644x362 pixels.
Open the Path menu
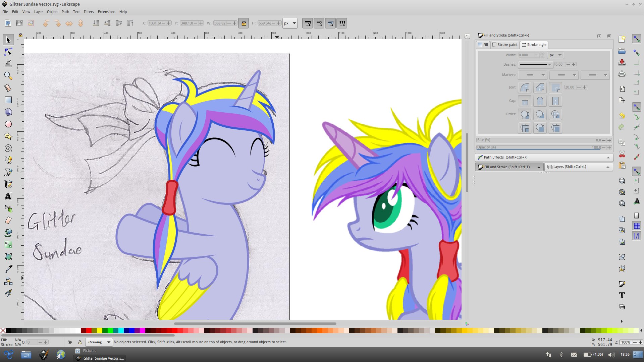tap(65, 12)
